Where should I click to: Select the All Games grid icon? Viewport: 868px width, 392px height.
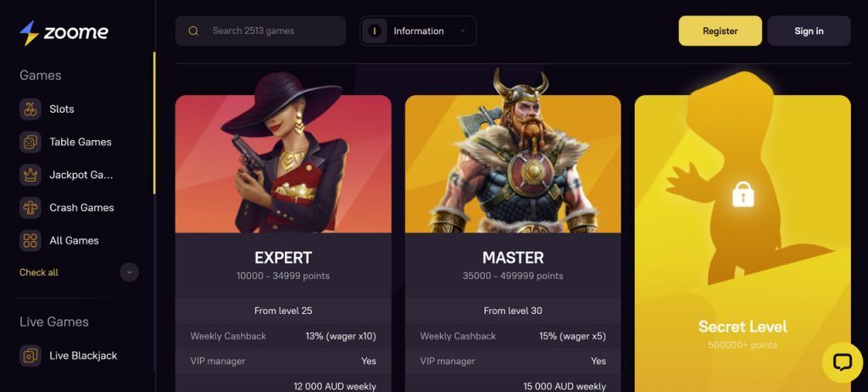31,241
